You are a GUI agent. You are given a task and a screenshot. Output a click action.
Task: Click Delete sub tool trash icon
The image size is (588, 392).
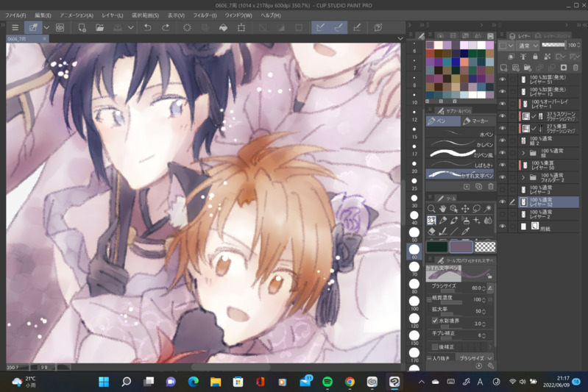[491, 186]
